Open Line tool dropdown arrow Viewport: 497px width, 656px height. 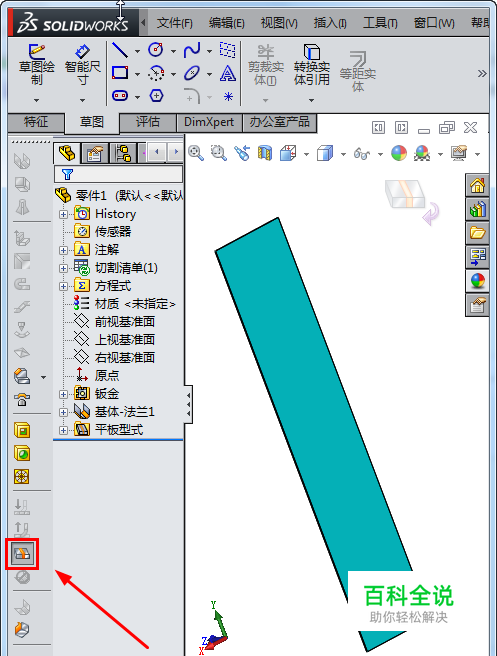[x=137, y=51]
